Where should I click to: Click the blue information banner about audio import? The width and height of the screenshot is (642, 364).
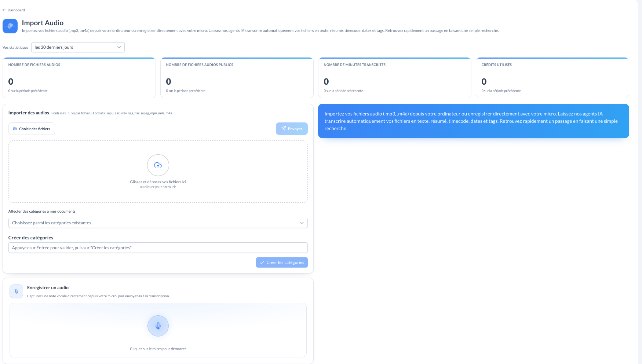(474, 121)
